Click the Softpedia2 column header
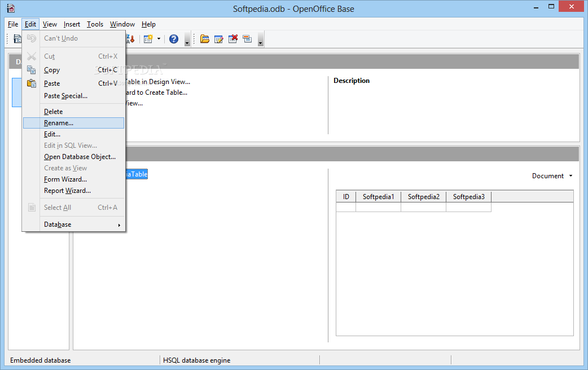Screen dimensions: 588x370 (423, 197)
